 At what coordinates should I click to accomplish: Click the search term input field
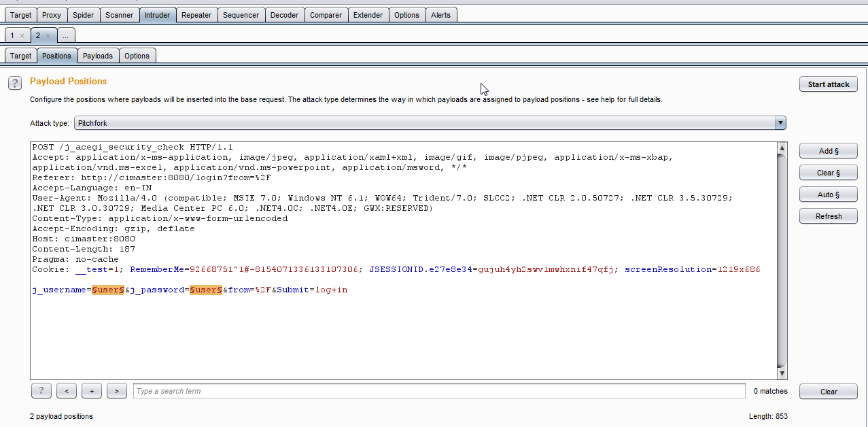(438, 391)
